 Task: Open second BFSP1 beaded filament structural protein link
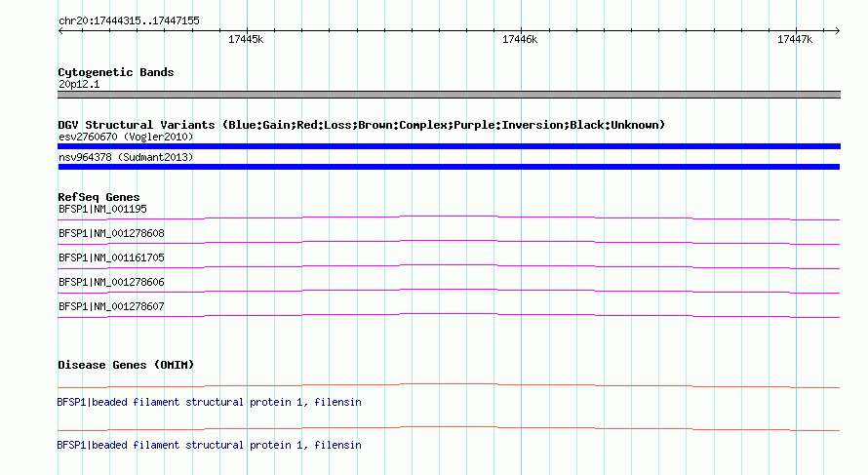point(210,445)
